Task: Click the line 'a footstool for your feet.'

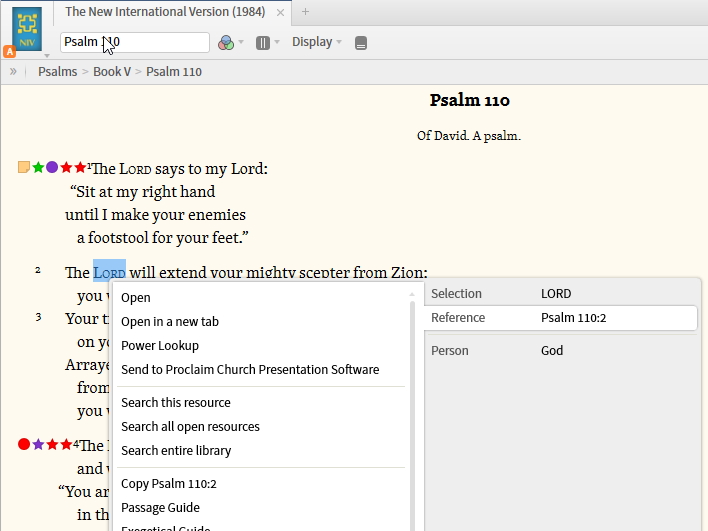Action: pos(163,238)
